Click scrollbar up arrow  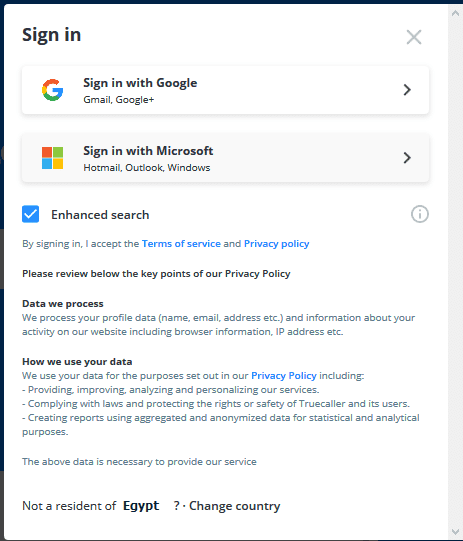455,13
